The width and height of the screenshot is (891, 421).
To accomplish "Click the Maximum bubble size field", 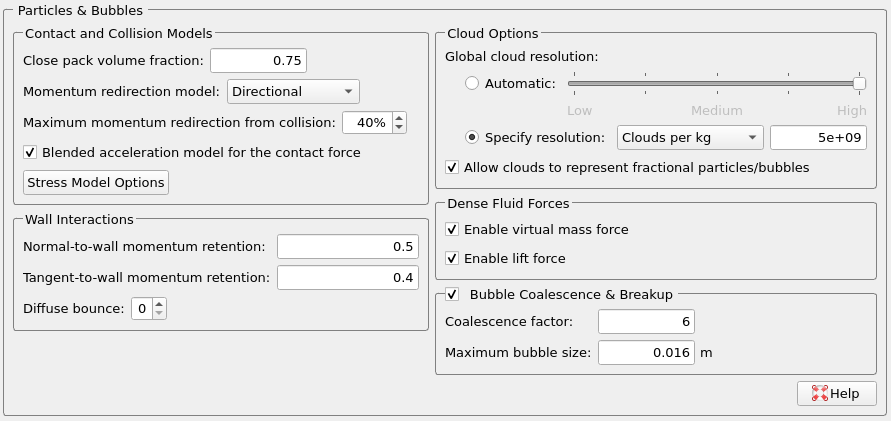I will pos(646,352).
